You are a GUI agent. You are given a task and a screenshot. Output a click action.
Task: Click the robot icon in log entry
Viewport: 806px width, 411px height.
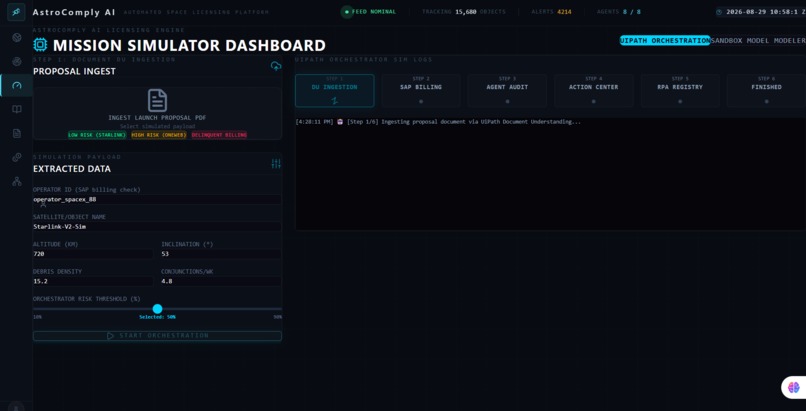pos(340,122)
